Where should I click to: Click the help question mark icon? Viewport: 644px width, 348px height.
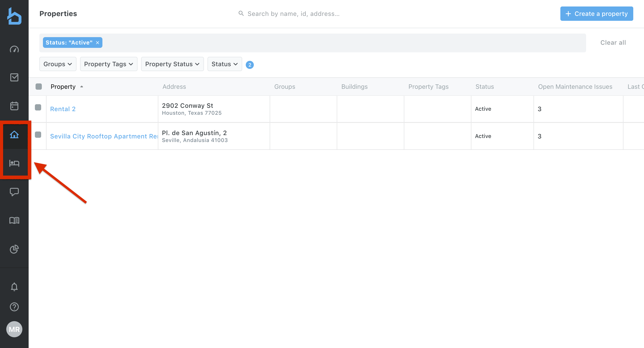click(14, 307)
